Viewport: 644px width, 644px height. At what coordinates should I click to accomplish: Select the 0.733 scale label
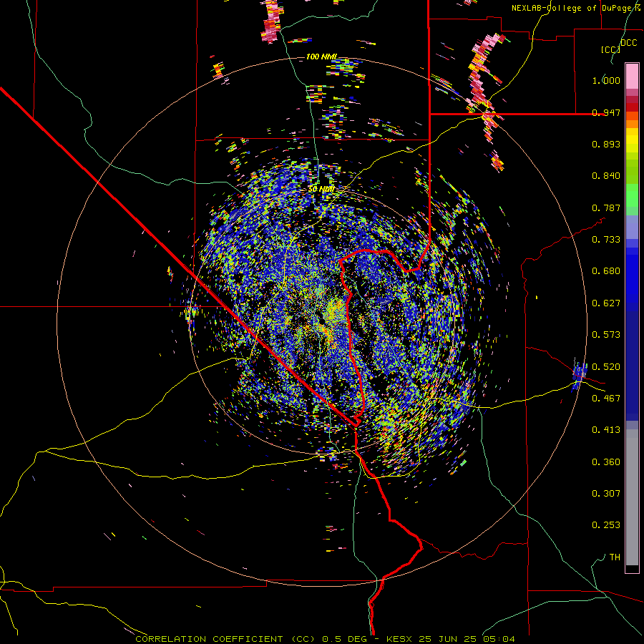606,240
